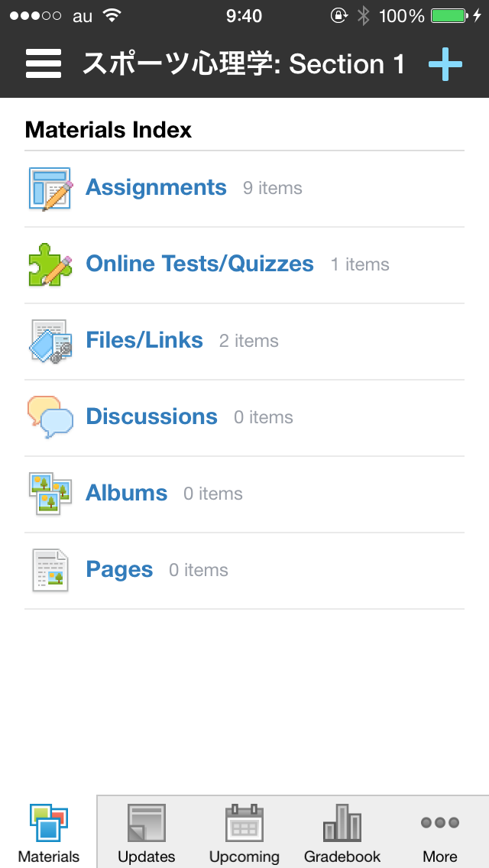Tap the course title in the header
Viewport: 489px width, 868px height.
point(244,64)
